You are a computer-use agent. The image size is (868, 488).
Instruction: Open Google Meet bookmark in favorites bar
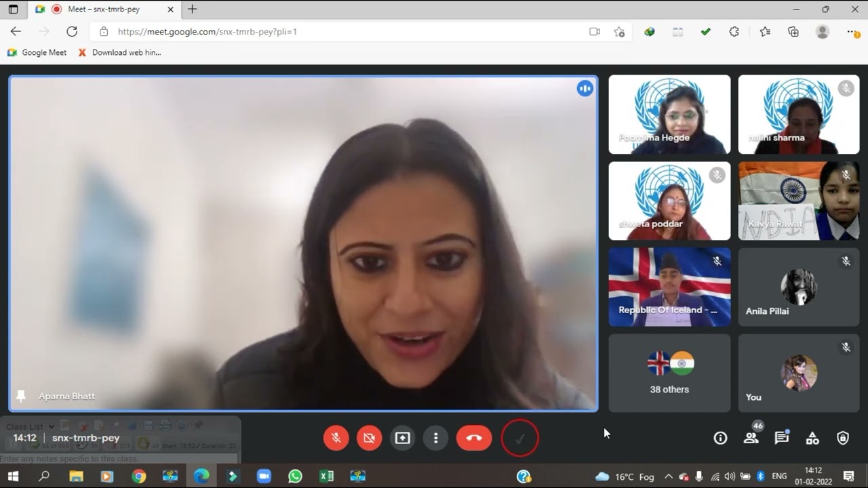click(37, 52)
